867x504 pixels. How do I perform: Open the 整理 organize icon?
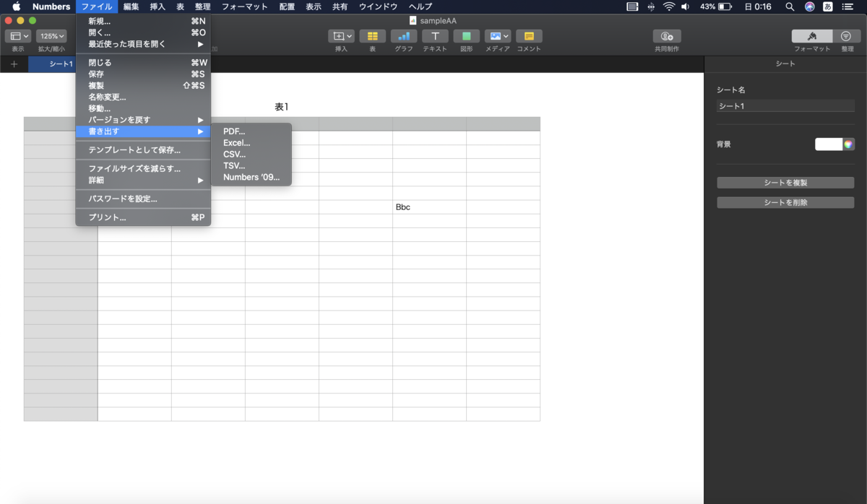coord(847,36)
